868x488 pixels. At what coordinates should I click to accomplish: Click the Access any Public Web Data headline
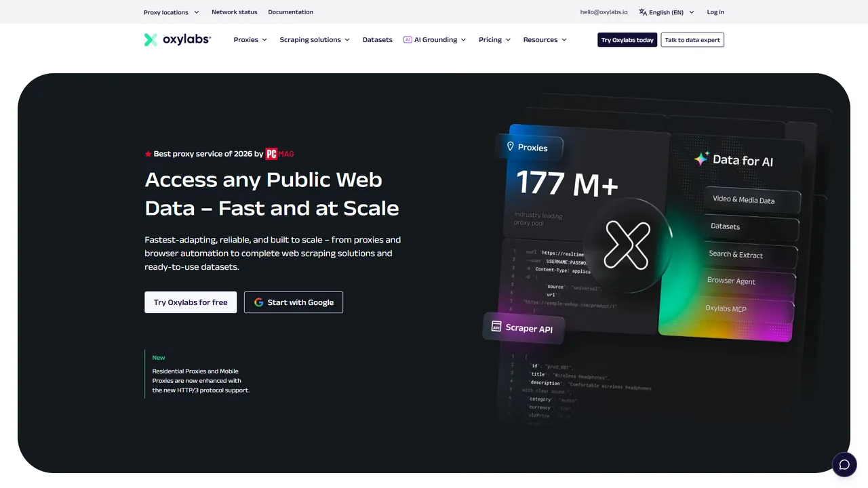[x=272, y=194]
